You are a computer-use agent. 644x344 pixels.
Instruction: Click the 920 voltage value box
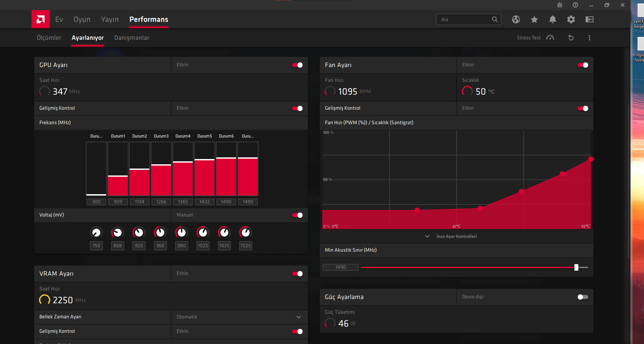[139, 246]
